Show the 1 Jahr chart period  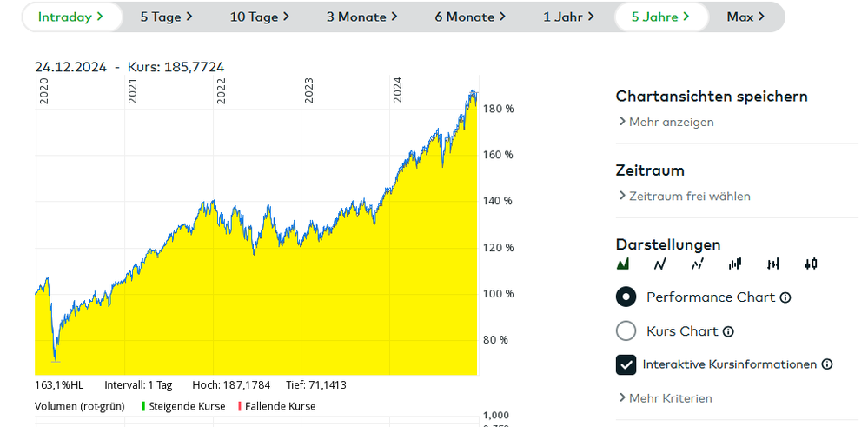(x=568, y=17)
